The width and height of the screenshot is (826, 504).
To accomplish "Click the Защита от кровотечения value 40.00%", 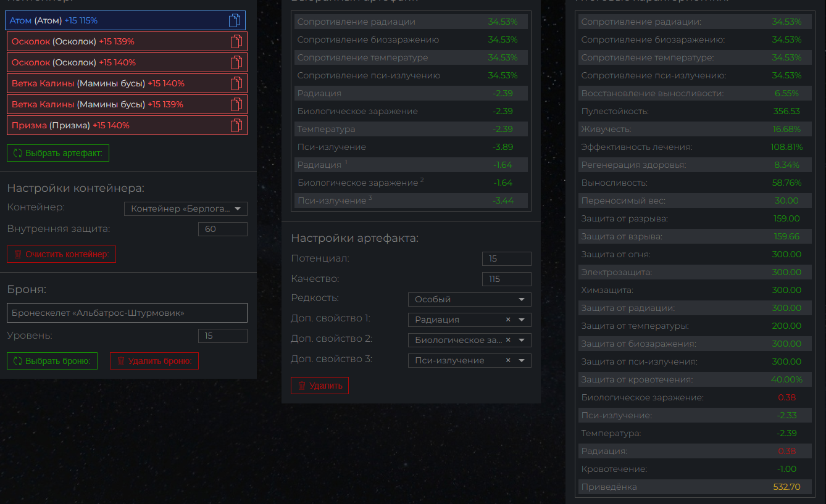I will click(x=786, y=380).
